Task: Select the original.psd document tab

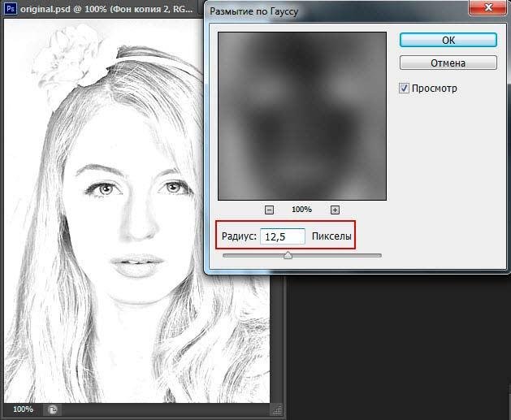Action: pos(106,8)
